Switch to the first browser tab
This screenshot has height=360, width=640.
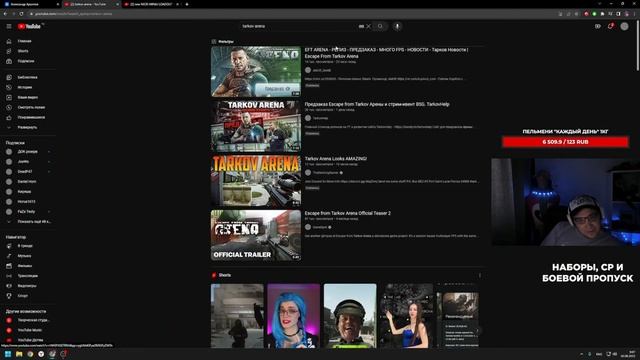coord(31,4)
